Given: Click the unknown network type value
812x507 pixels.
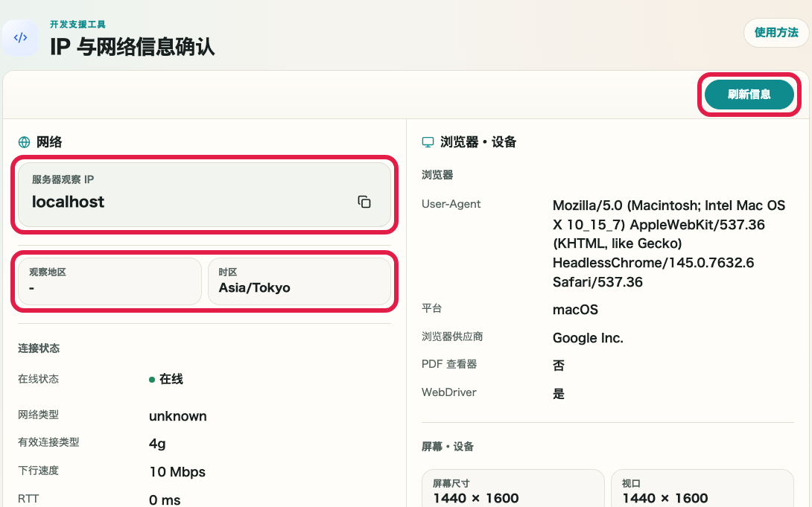Looking at the screenshot, I should (177, 416).
